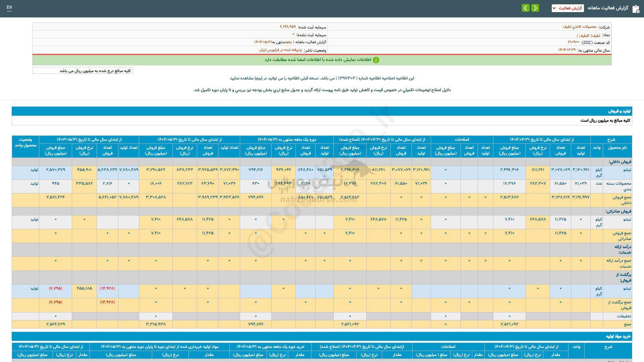Image resolution: width=644 pixels, height=362 pixels.
Task: Click the وضعیت محصول-واحد column header
Action: [x=25, y=142]
